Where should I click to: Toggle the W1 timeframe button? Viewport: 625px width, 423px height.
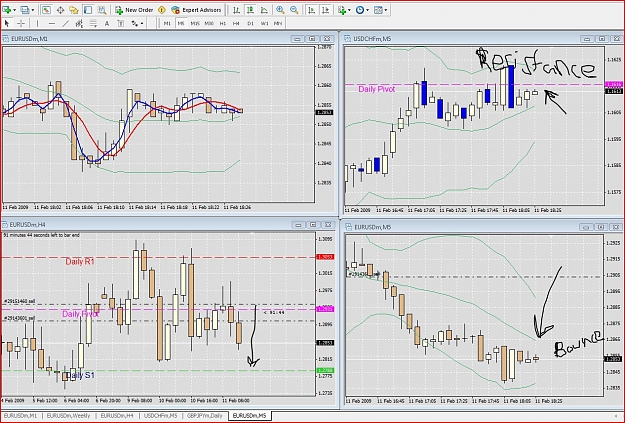click(x=264, y=24)
